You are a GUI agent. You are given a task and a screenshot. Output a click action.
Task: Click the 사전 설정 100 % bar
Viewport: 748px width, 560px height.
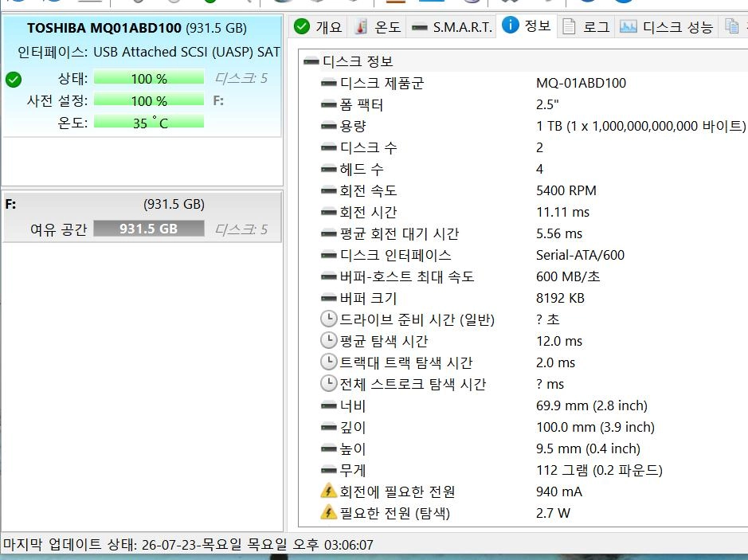pyautogui.click(x=149, y=100)
